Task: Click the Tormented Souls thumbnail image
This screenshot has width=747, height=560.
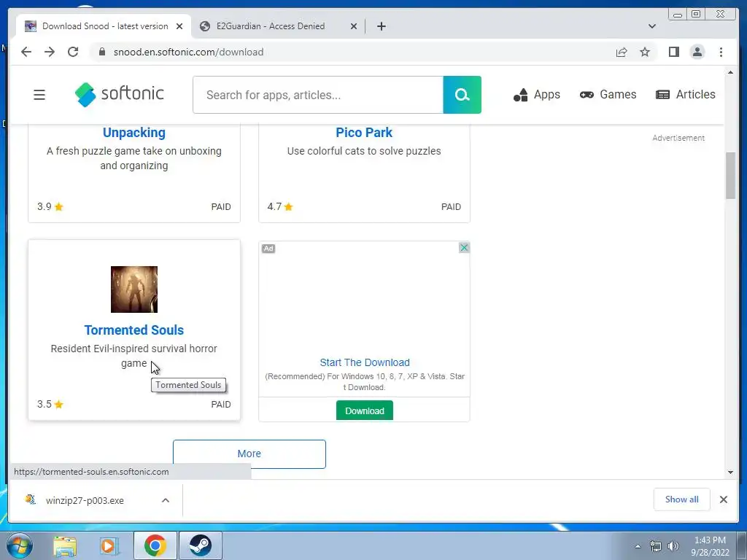Action: (x=134, y=289)
